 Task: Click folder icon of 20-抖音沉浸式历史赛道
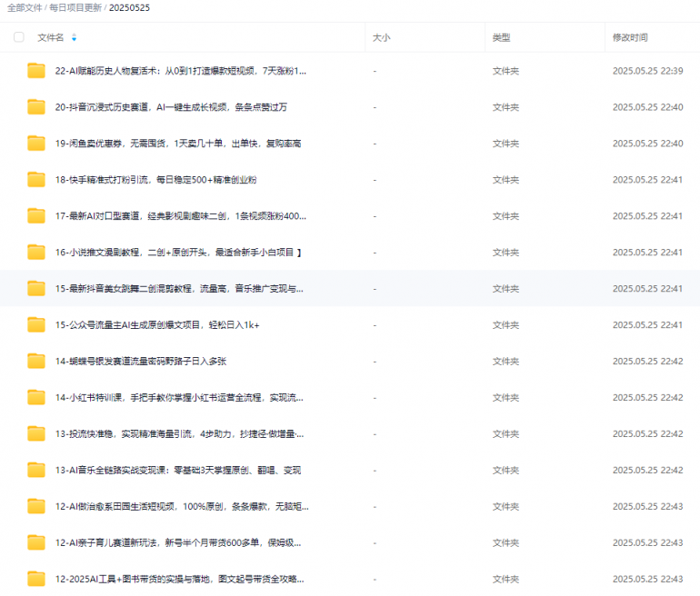pos(36,107)
